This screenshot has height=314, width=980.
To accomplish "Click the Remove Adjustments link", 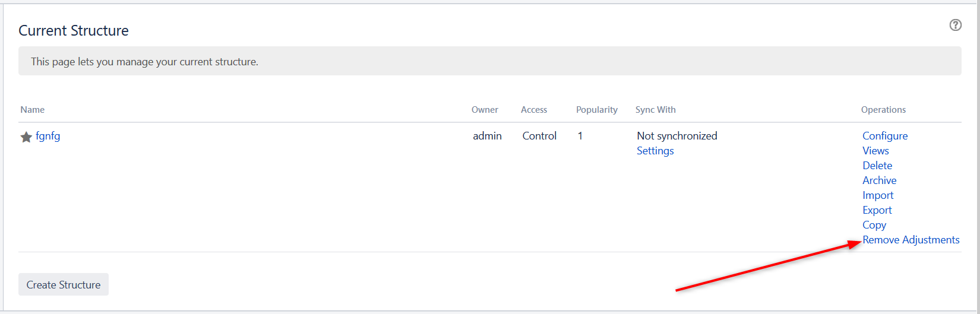I will point(911,240).
